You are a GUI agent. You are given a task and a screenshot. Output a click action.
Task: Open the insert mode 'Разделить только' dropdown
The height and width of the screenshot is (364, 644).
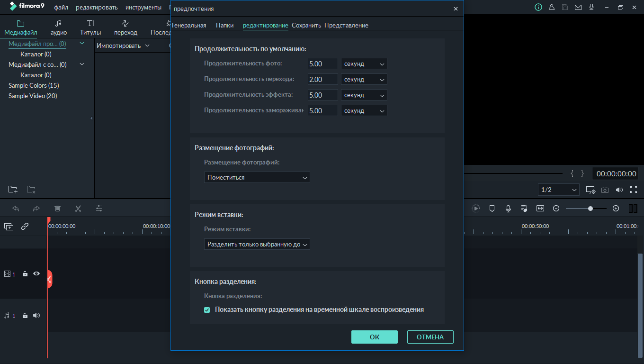[x=257, y=245]
